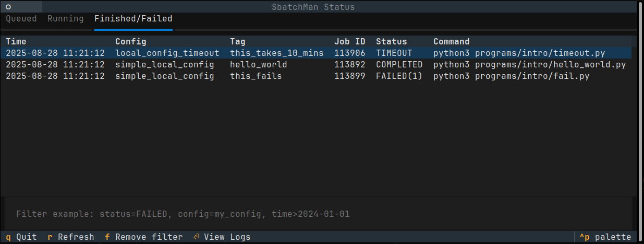The image size is (644, 244).
Task: Select the local_config_timeout config cell
Action: 167,53
